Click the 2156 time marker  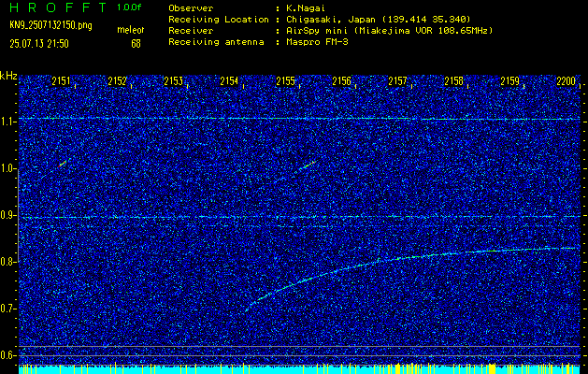tap(341, 81)
